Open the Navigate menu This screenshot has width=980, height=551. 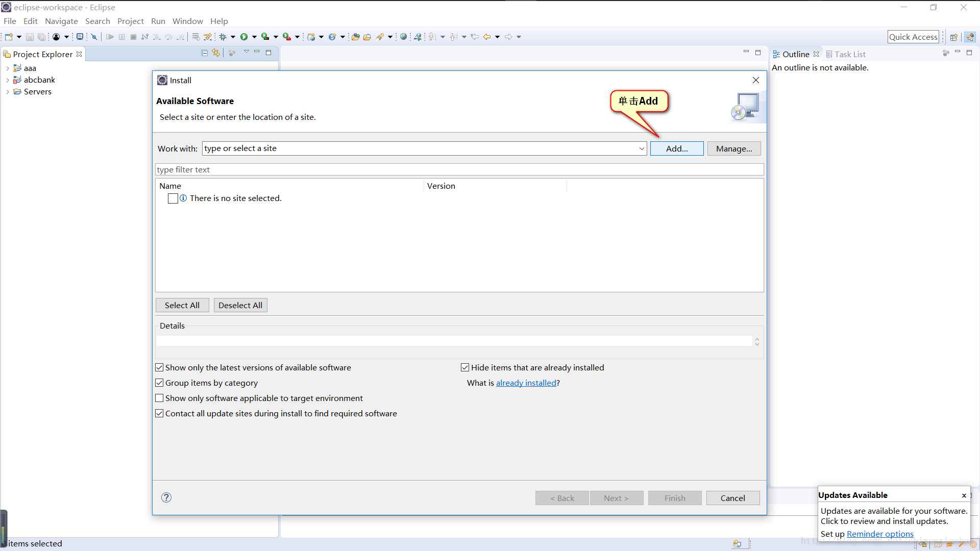click(61, 21)
